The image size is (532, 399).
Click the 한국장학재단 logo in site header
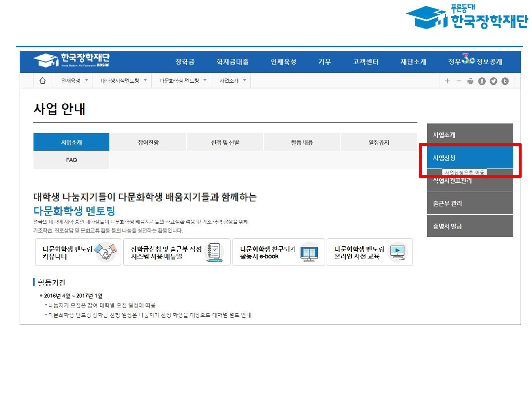pos(71,61)
